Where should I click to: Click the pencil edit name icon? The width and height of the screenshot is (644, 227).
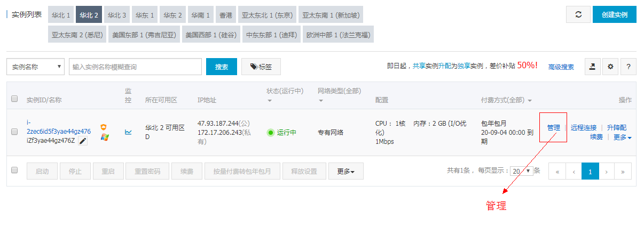pos(82,141)
